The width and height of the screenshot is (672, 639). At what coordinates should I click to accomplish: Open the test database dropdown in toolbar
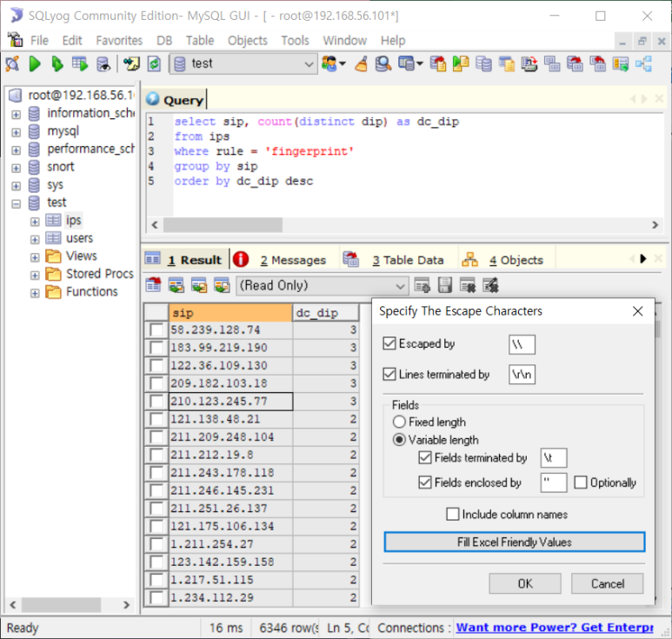tap(309, 64)
